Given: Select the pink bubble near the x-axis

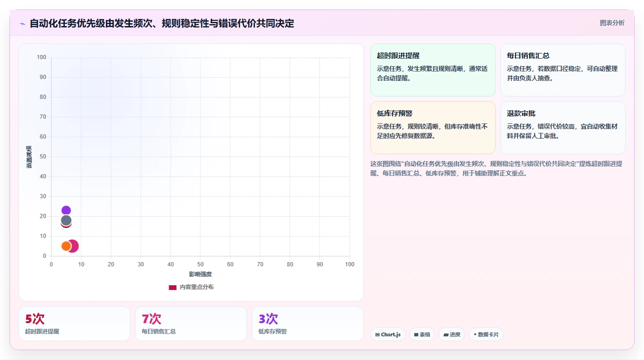Looking at the screenshot, I should coord(73,246).
